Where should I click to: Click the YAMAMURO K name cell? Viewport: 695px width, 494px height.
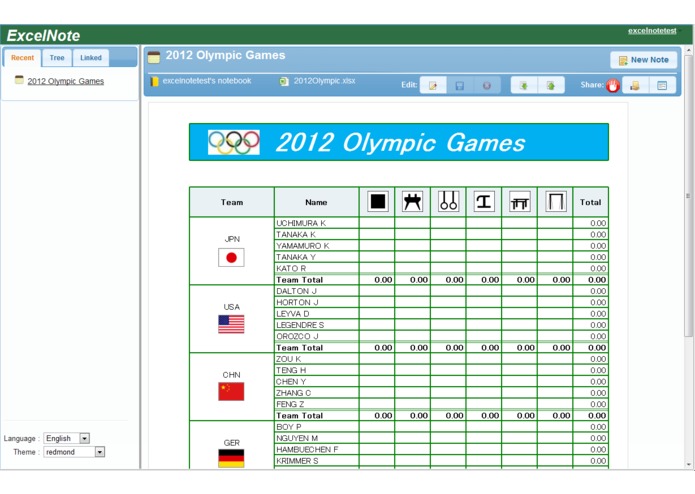[316, 245]
